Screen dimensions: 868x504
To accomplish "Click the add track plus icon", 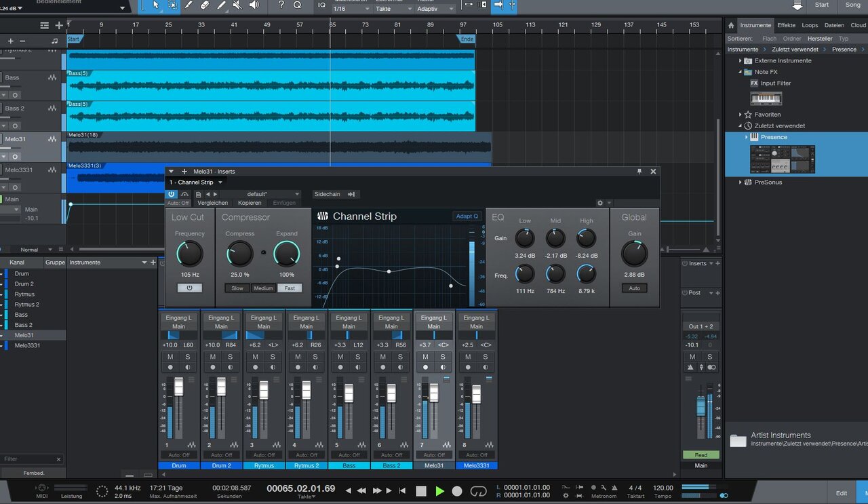I will coord(59,25).
